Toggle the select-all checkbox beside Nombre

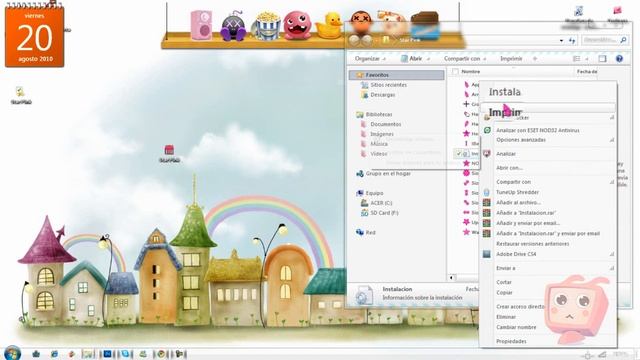click(455, 72)
